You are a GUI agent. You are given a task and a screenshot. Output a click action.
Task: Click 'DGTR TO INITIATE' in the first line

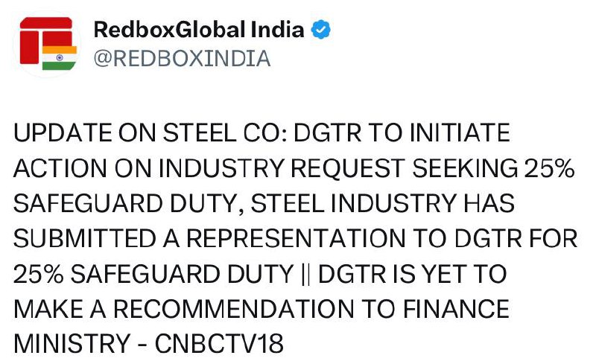click(x=402, y=133)
